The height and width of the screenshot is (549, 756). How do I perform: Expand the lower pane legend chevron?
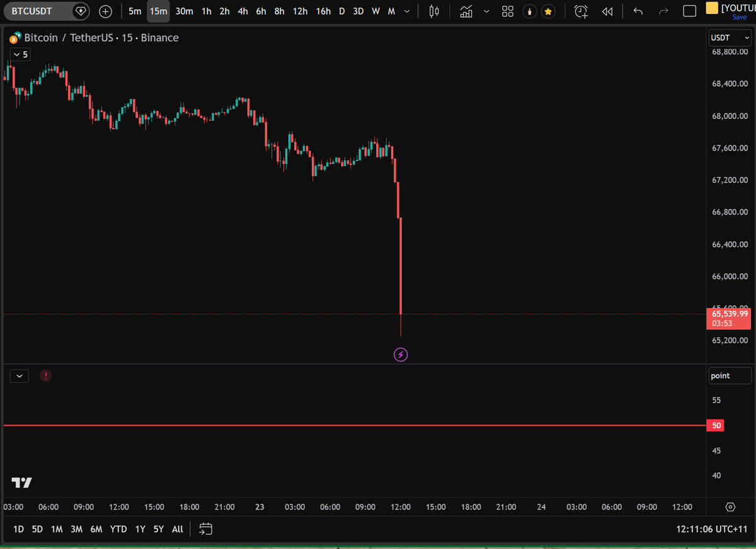[x=20, y=376]
